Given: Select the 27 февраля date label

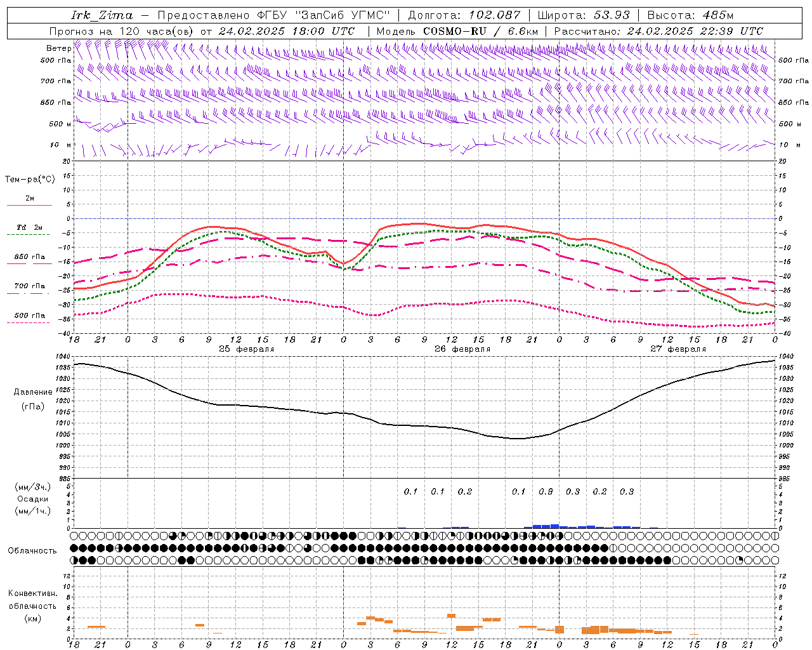Looking at the screenshot, I should [x=678, y=349].
